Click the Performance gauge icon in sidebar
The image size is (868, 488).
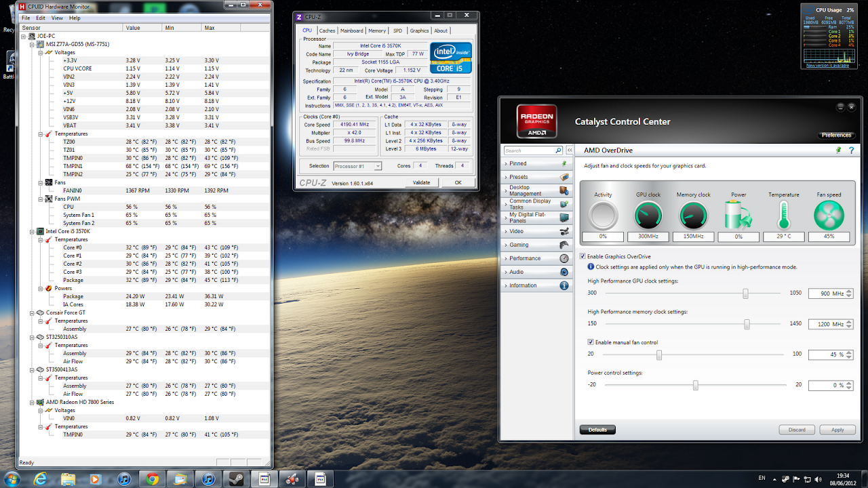(564, 258)
